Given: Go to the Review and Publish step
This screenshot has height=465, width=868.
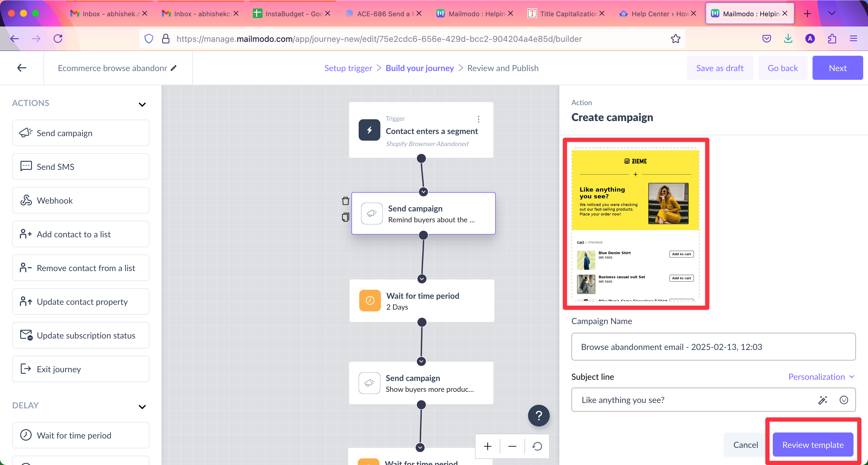Looking at the screenshot, I should click(503, 68).
